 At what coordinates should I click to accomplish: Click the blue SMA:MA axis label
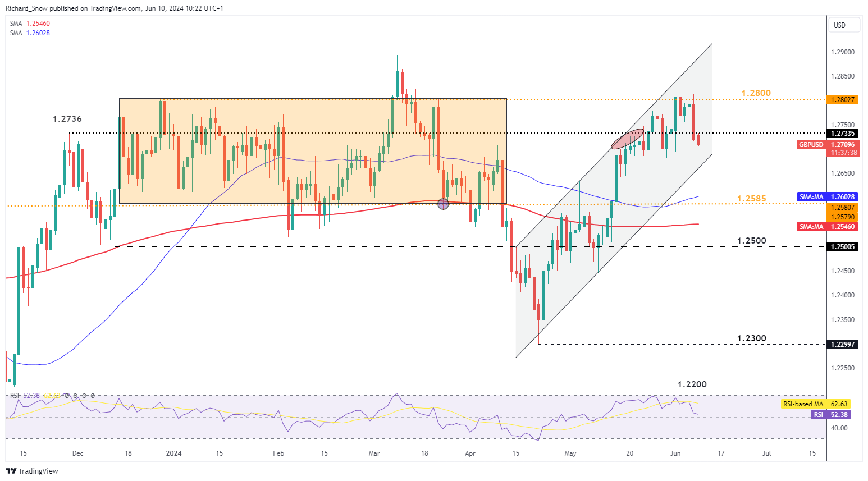click(811, 197)
